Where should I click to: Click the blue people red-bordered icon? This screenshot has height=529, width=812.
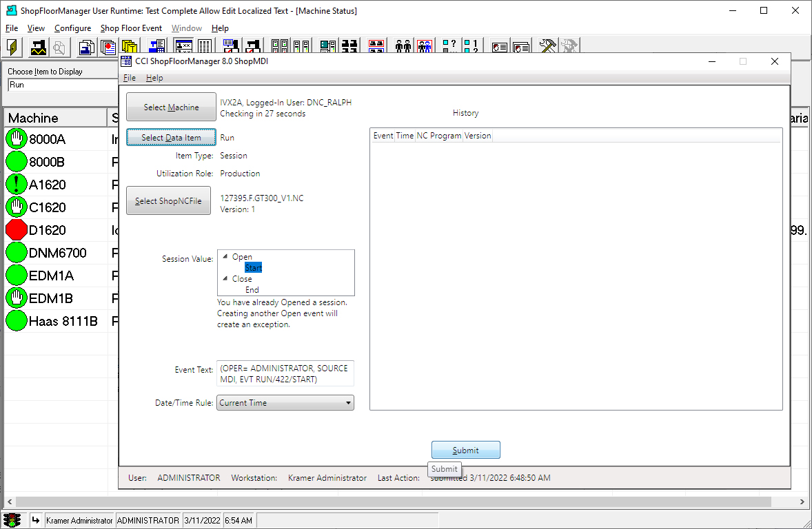[425, 45]
